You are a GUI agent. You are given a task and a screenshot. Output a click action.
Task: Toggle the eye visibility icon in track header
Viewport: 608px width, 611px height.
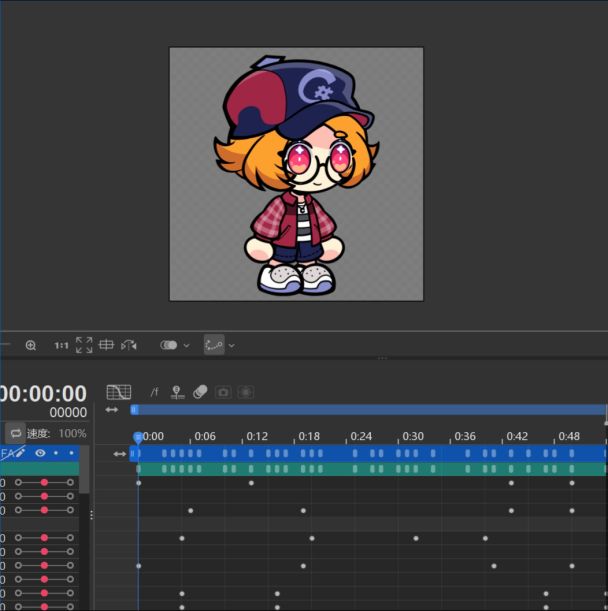coord(41,453)
